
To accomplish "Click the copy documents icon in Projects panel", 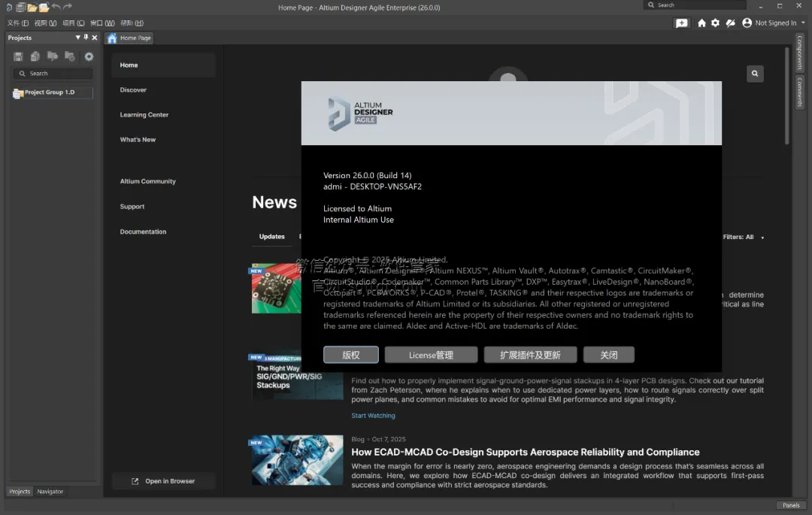I will tap(35, 56).
